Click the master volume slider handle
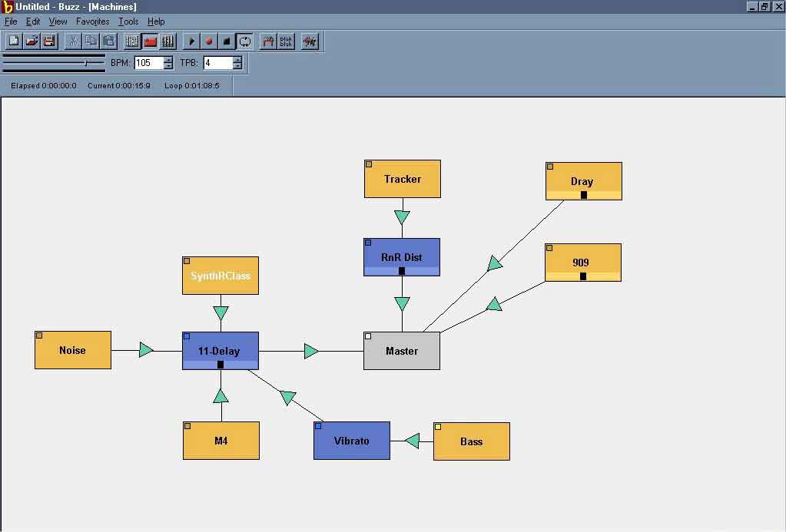 coord(85,62)
